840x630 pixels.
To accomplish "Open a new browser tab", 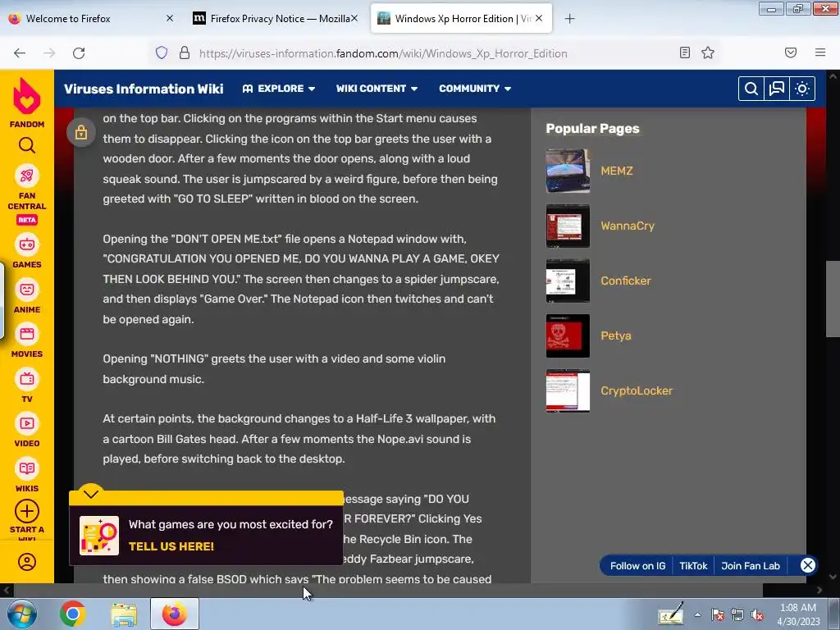I will 569,19.
